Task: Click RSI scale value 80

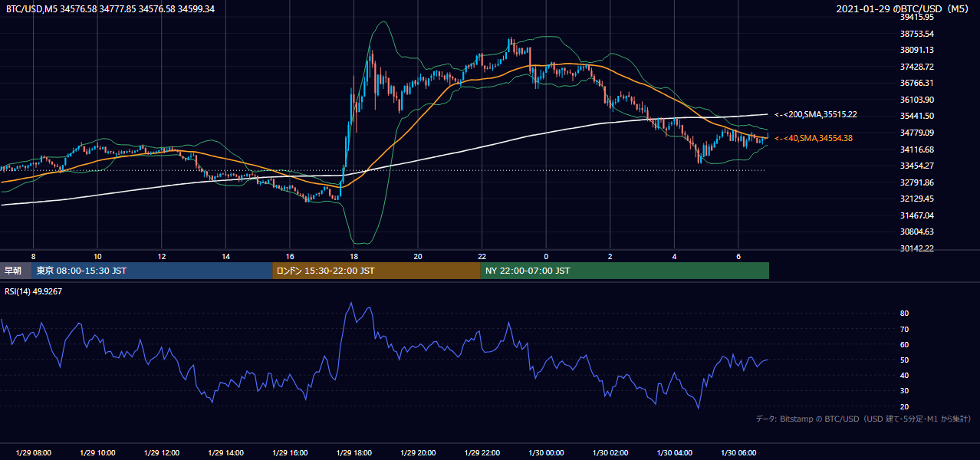Action: click(904, 314)
